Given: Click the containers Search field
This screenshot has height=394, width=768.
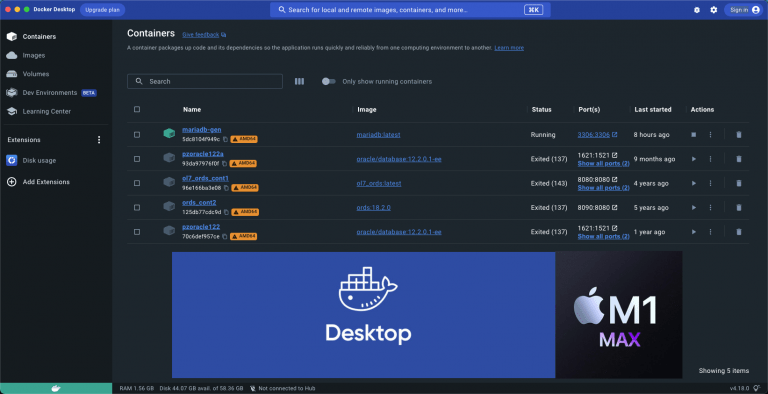Looking at the screenshot, I should (x=205, y=81).
